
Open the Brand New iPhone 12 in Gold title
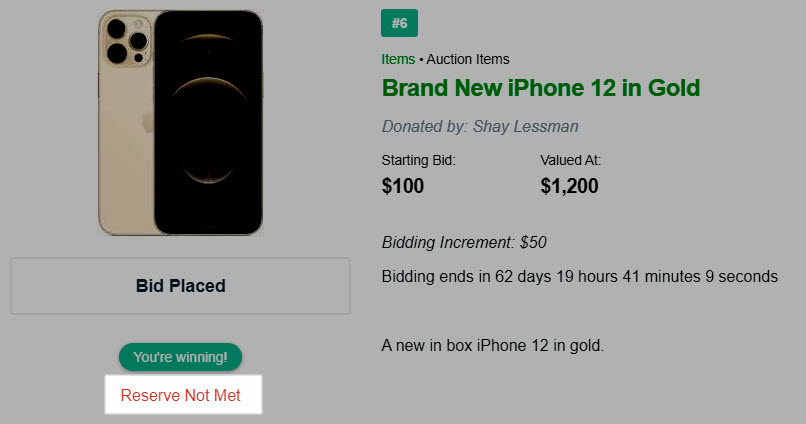pyautogui.click(x=541, y=88)
